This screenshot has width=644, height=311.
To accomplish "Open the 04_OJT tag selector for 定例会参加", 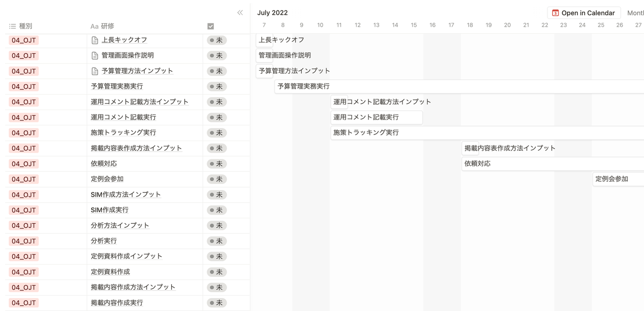I will click(24, 179).
